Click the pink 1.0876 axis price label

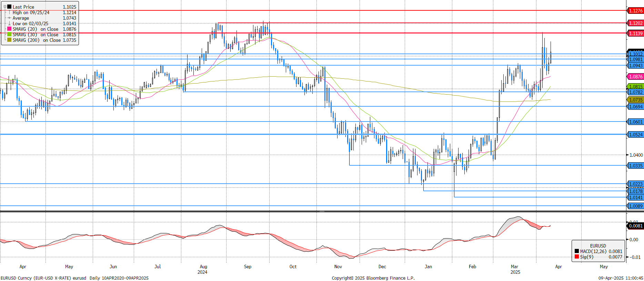pos(635,77)
